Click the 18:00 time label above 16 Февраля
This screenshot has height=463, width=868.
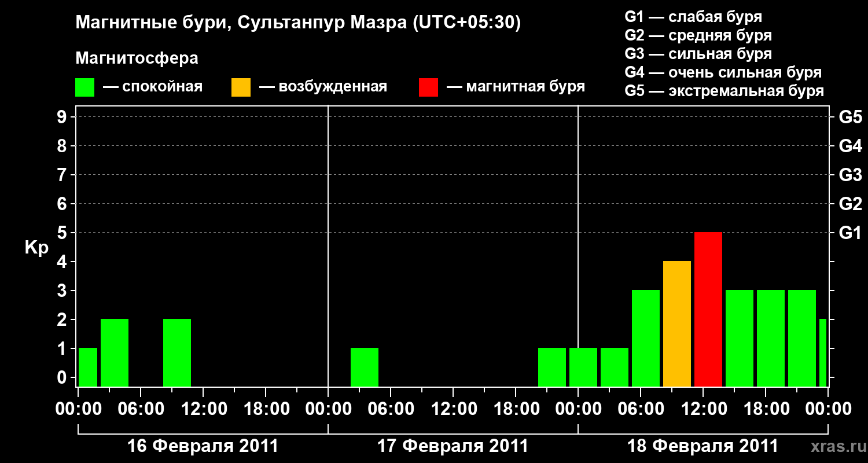pyautogui.click(x=266, y=409)
